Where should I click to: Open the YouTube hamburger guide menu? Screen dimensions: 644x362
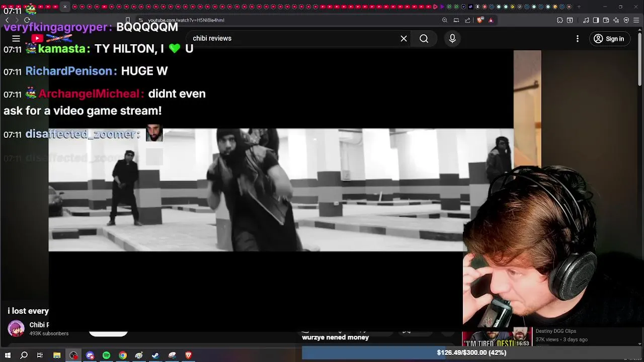(x=16, y=39)
